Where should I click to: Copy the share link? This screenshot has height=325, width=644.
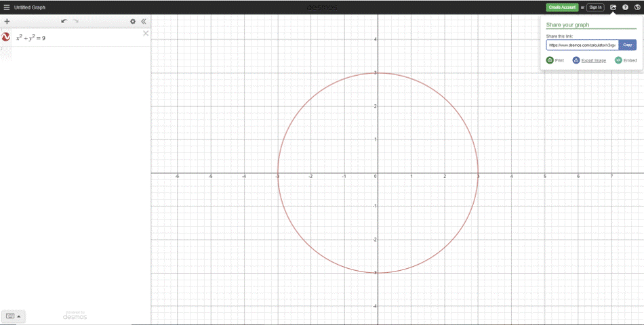pyautogui.click(x=627, y=45)
